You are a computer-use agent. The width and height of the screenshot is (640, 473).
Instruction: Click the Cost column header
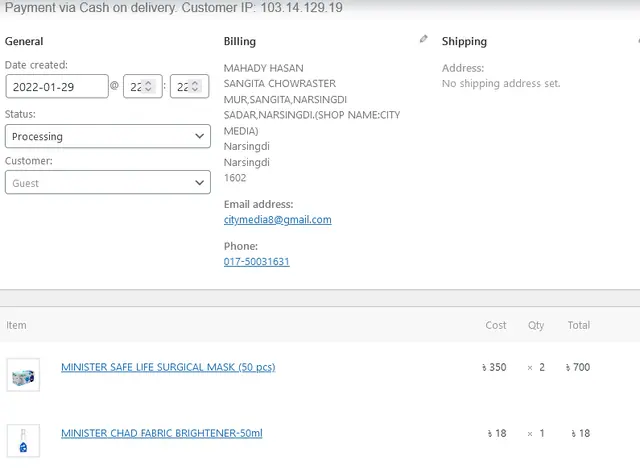[496, 325]
